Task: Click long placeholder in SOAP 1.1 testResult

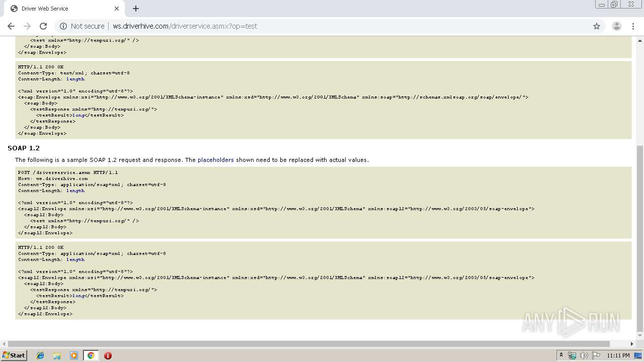Action: pos(78,115)
